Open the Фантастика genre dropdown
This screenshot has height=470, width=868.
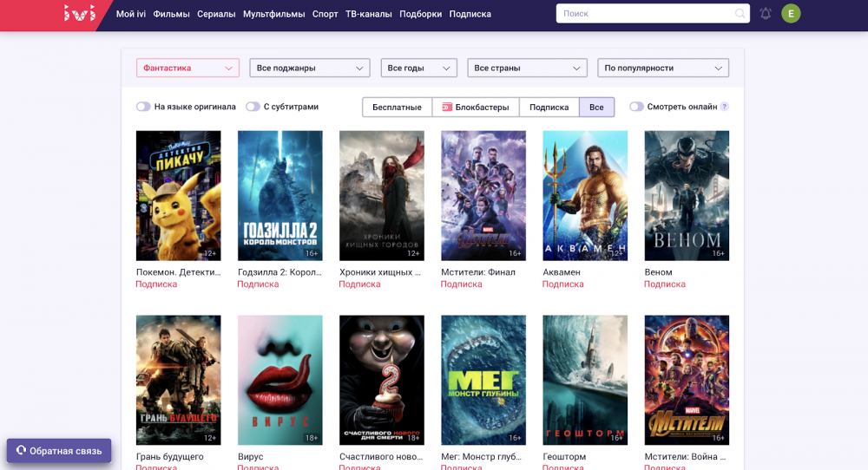(187, 68)
